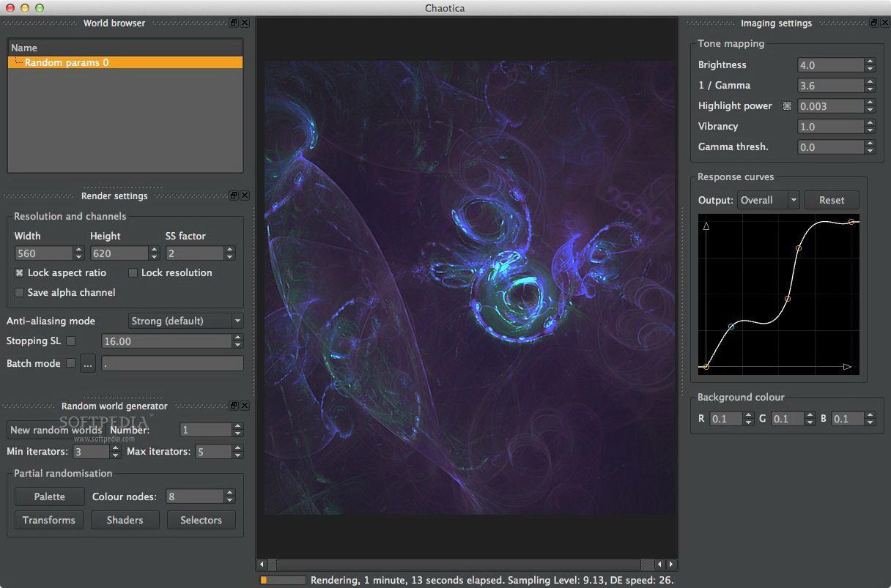This screenshot has width=891, height=588.
Task: Click the Colour nodes field
Action: click(195, 496)
